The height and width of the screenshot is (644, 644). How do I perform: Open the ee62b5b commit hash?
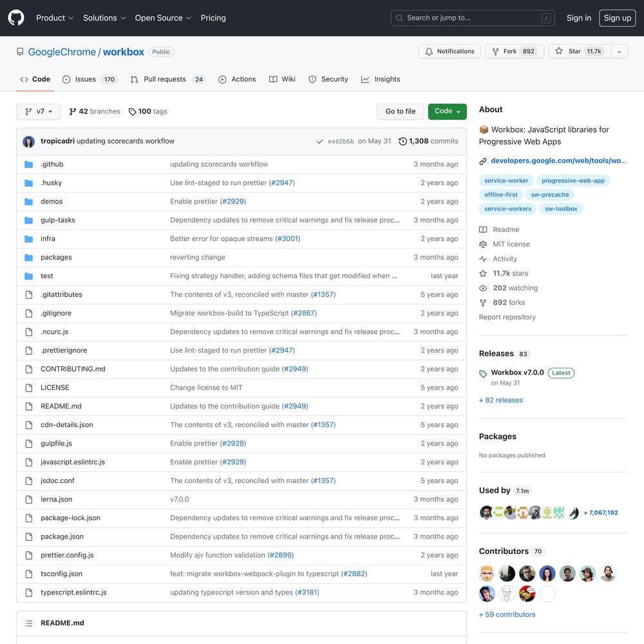pos(341,141)
